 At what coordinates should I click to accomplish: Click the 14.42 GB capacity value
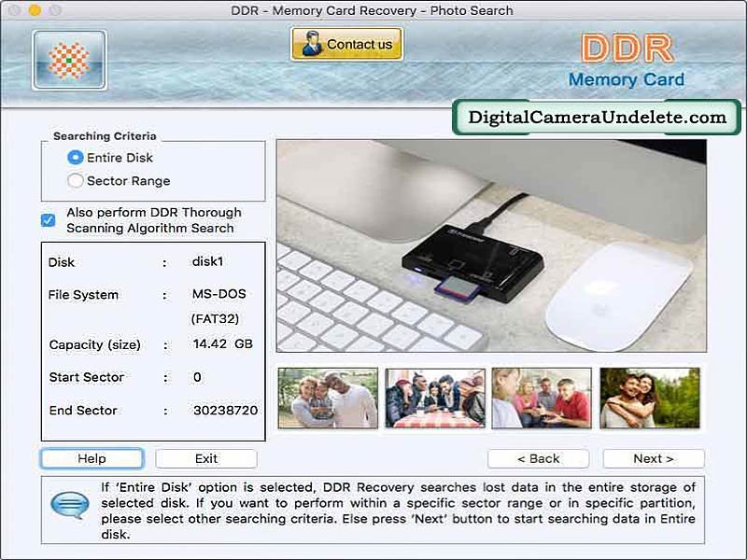point(223,343)
